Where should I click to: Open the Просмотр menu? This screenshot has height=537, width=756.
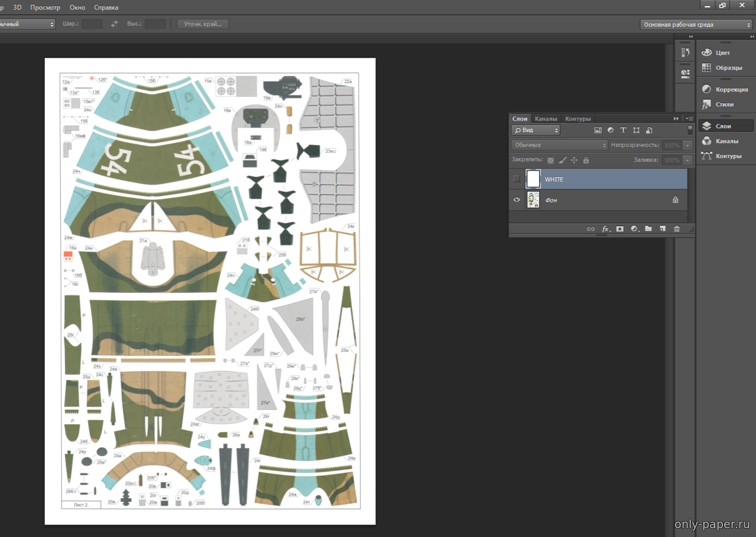pos(45,7)
